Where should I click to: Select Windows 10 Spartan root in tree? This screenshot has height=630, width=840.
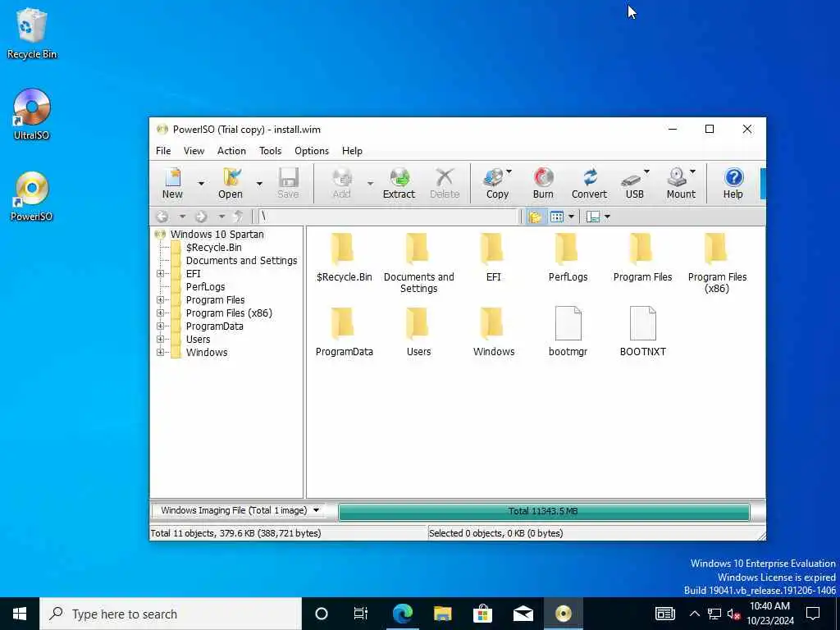coord(217,234)
